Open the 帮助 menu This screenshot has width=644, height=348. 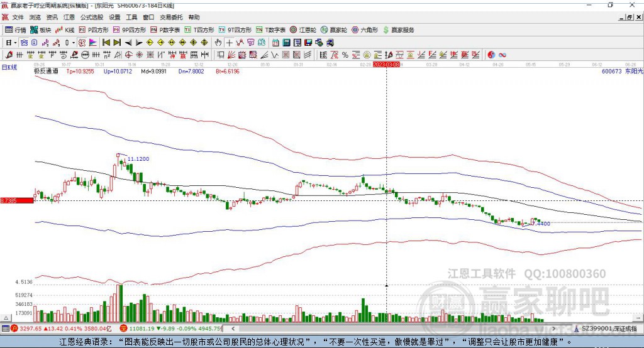(x=194, y=17)
